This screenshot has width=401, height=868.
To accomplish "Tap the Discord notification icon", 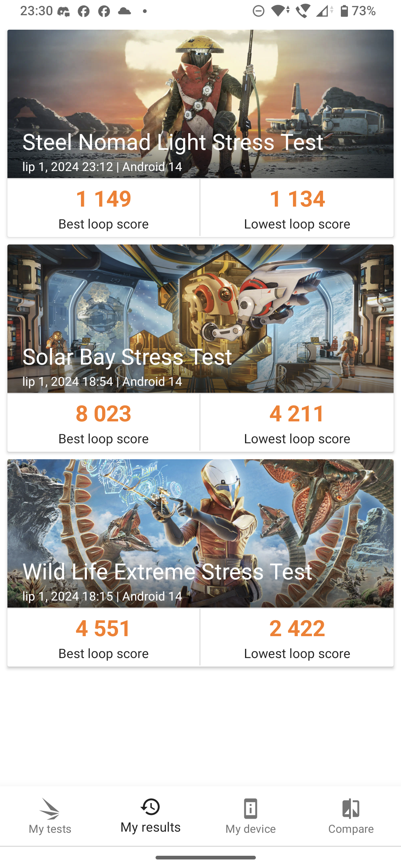I will (x=63, y=11).
